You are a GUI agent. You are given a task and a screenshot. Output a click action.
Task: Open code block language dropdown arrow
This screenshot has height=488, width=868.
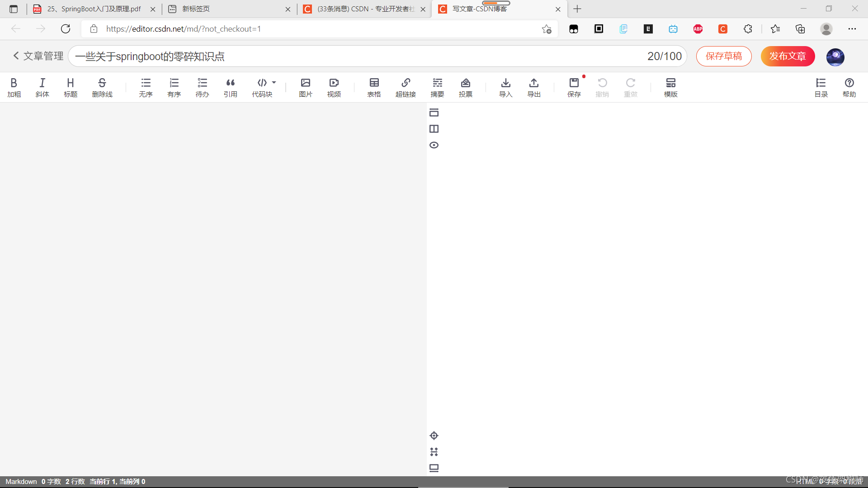point(274,83)
